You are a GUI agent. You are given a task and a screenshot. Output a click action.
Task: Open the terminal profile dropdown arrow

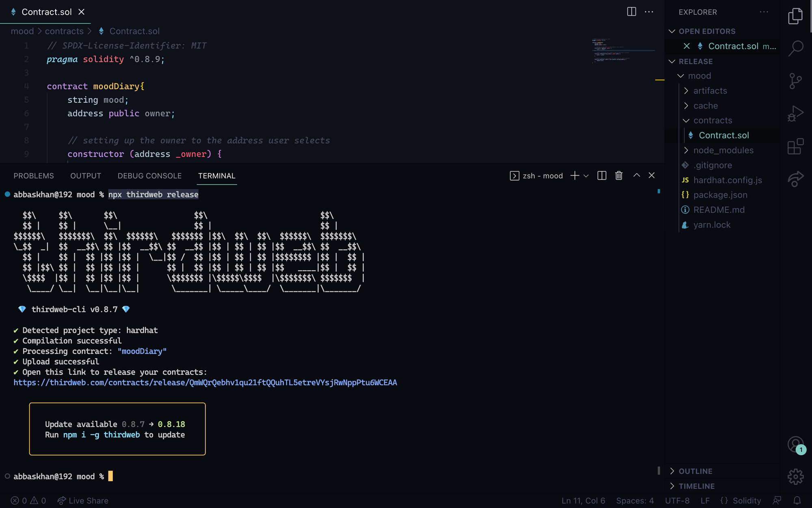click(586, 176)
